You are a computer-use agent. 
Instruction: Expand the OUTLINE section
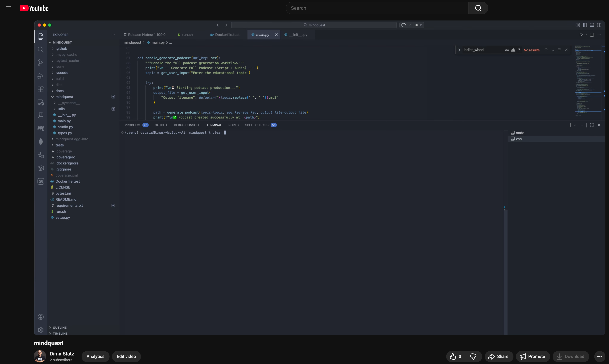click(60, 327)
